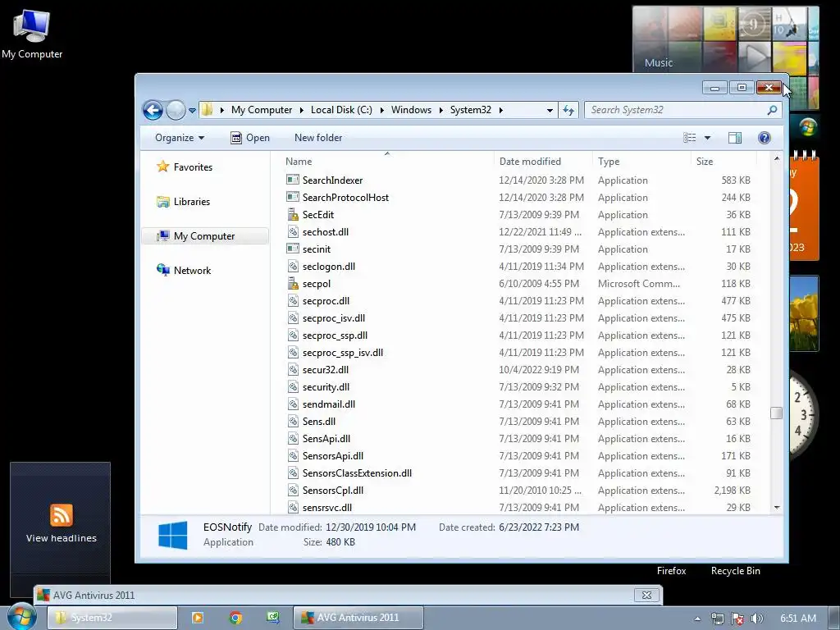This screenshot has height=630, width=840.
Task: Click My Computer in the address breadcrumb
Action: pyautogui.click(x=262, y=110)
